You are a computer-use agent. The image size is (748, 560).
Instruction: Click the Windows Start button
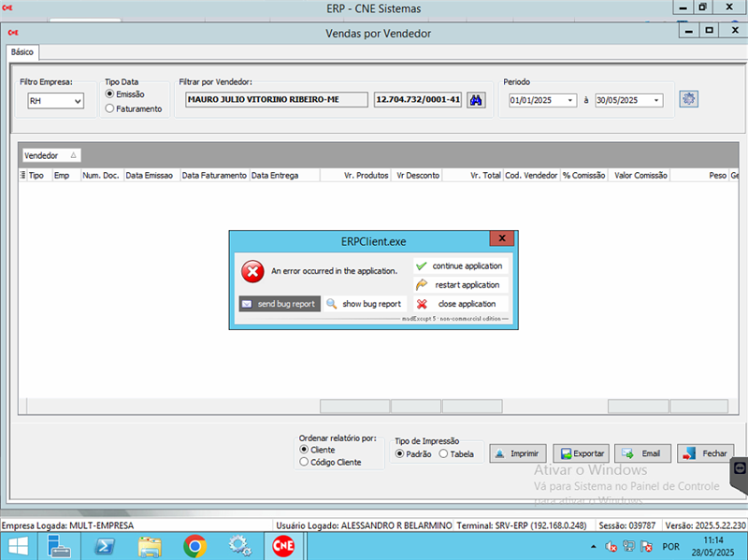pyautogui.click(x=19, y=546)
